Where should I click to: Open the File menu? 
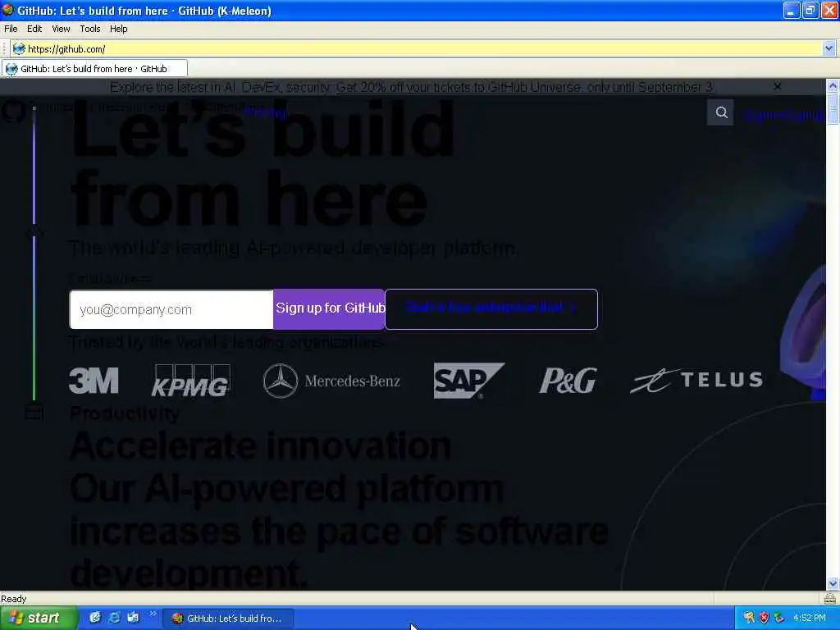11,29
